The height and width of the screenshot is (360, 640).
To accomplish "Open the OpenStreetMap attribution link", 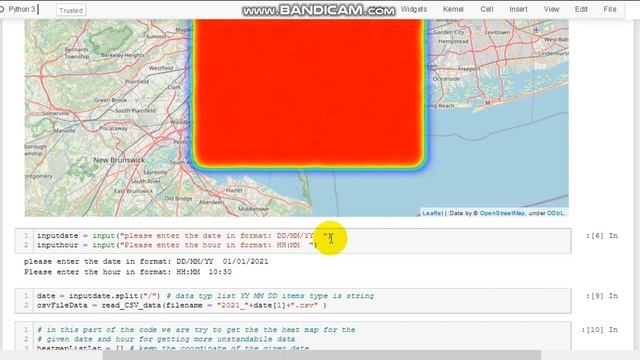I will tap(502, 213).
